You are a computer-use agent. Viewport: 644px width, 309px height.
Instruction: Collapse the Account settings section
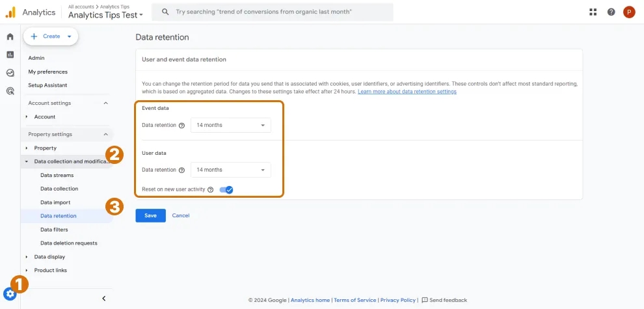tap(105, 103)
